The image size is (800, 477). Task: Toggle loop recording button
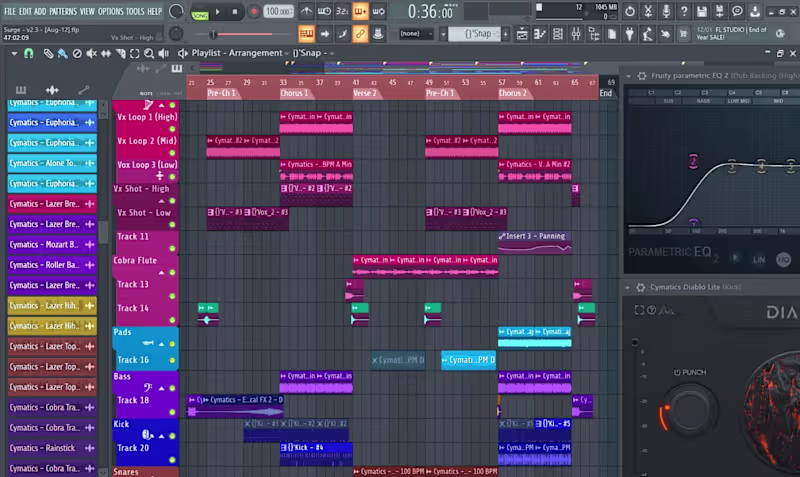(378, 11)
